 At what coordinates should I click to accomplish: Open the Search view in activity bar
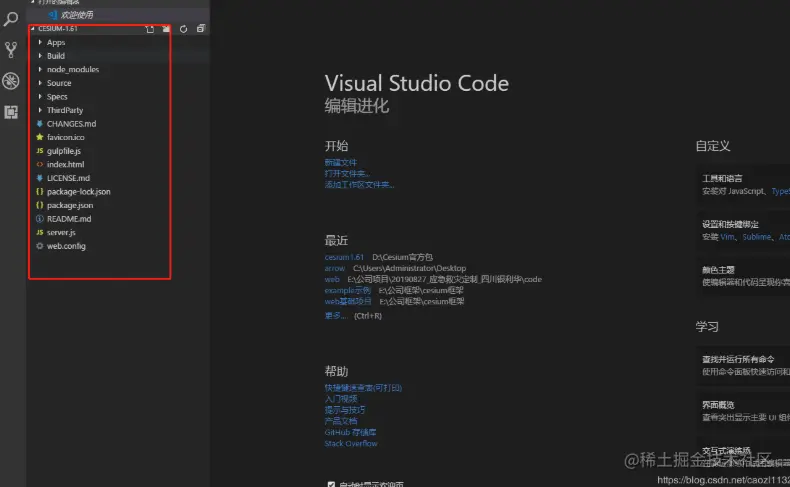click(11, 19)
